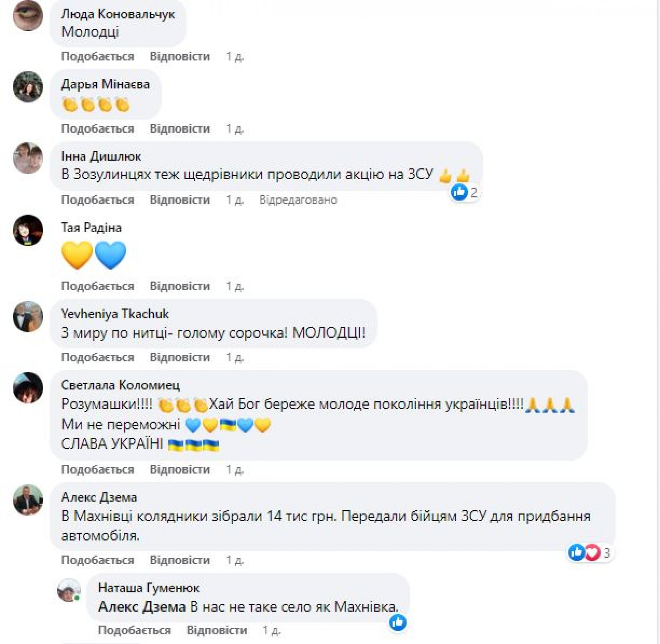Viewport: 660px width, 644px height.
Task: Open Светлала Коломиец's avatar image
Action: (28, 388)
